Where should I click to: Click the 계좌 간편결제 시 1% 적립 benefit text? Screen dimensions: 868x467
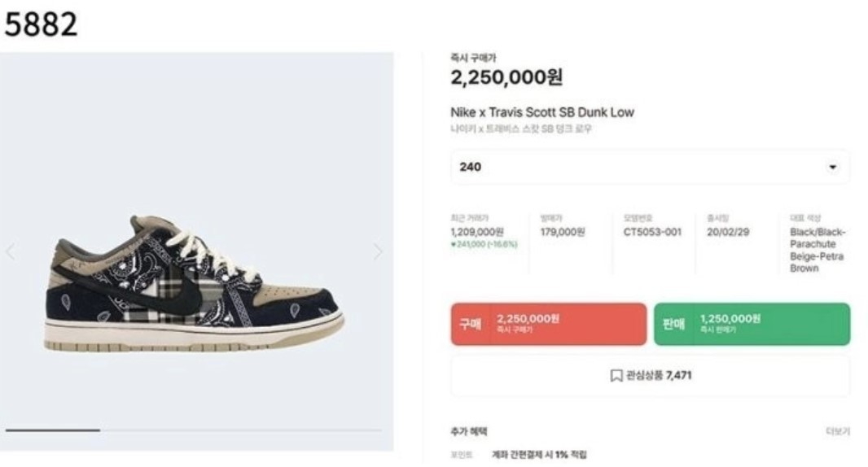pyautogui.click(x=539, y=455)
